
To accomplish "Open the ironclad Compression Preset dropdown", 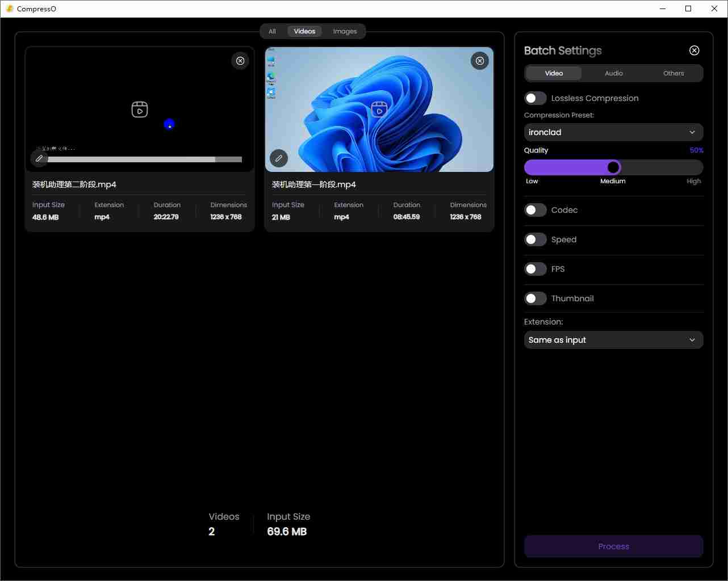I will [x=613, y=132].
